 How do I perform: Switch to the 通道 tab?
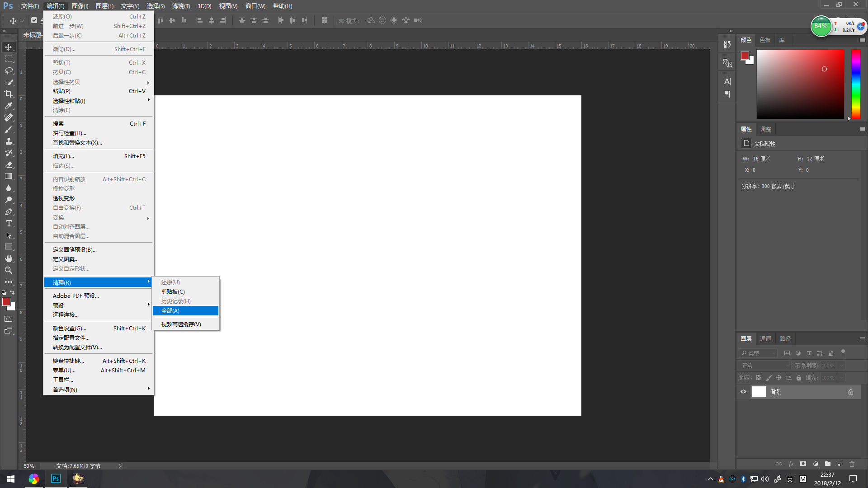pyautogui.click(x=765, y=339)
